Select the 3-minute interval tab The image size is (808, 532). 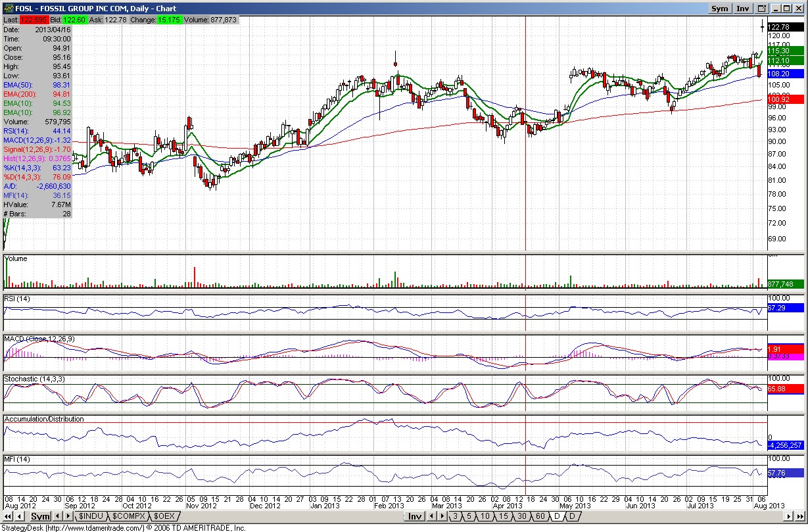[455, 516]
